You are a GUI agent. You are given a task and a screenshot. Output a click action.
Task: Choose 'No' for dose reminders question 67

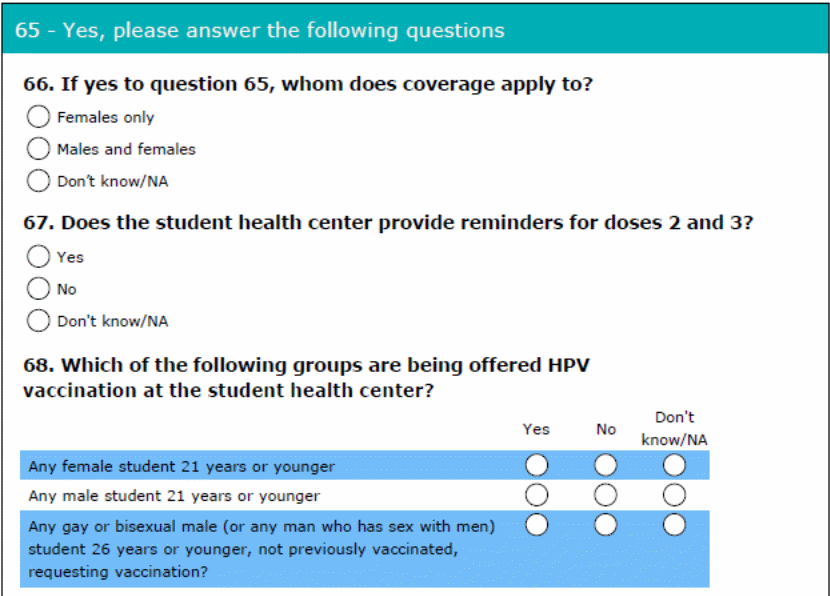[38, 289]
